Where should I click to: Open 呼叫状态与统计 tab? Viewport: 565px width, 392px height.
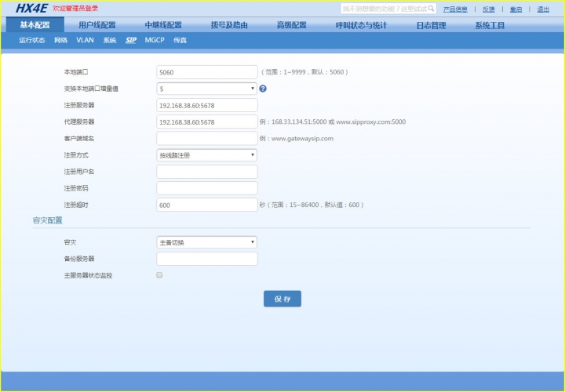click(x=361, y=25)
